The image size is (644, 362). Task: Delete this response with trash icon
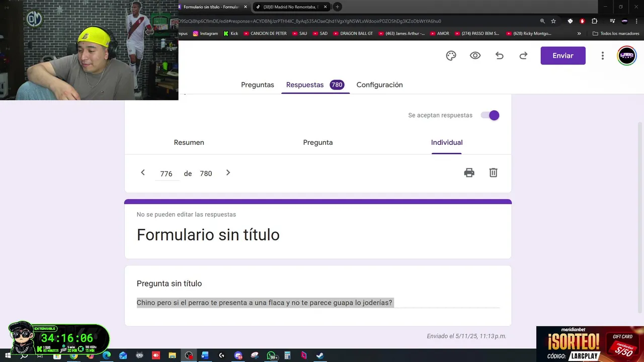point(493,173)
